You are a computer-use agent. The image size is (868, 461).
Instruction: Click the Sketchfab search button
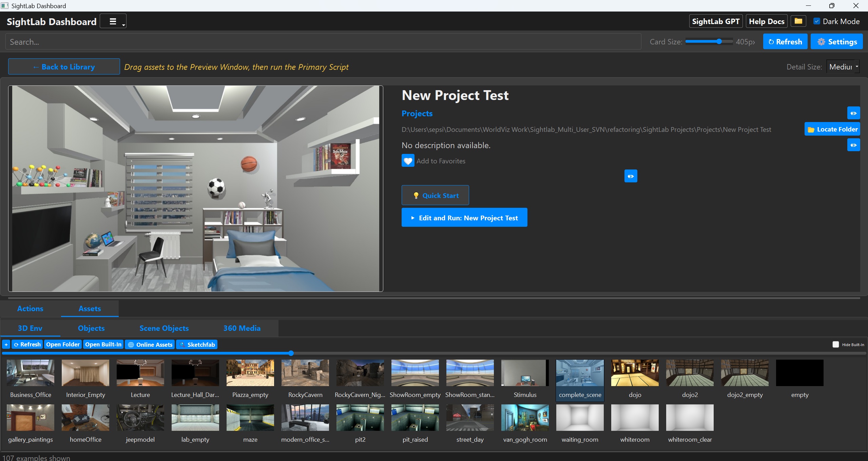(x=197, y=344)
